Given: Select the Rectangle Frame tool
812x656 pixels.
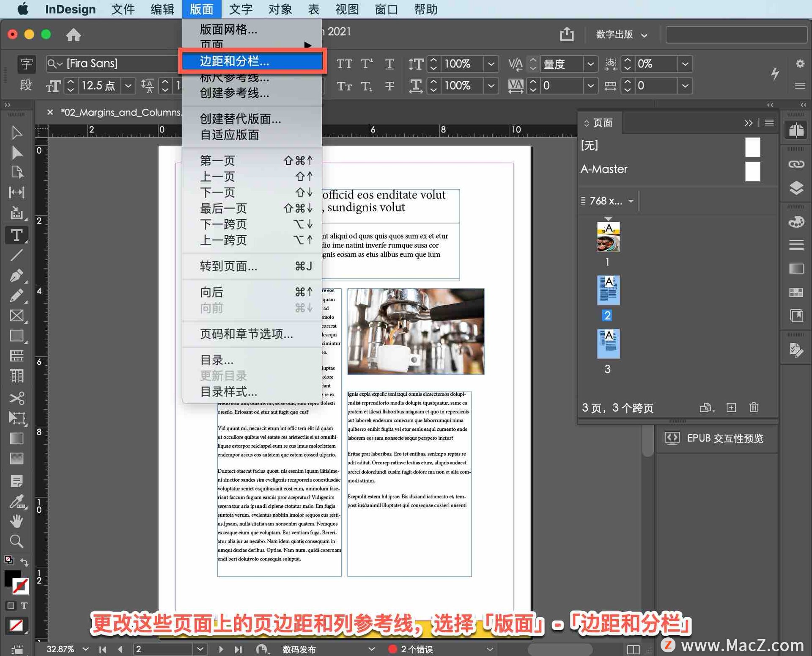Looking at the screenshot, I should [16, 316].
